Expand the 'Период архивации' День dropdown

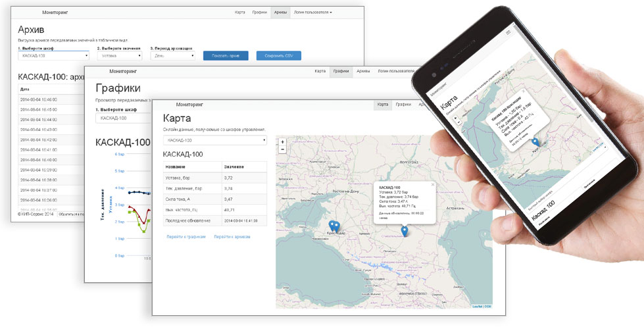172,55
